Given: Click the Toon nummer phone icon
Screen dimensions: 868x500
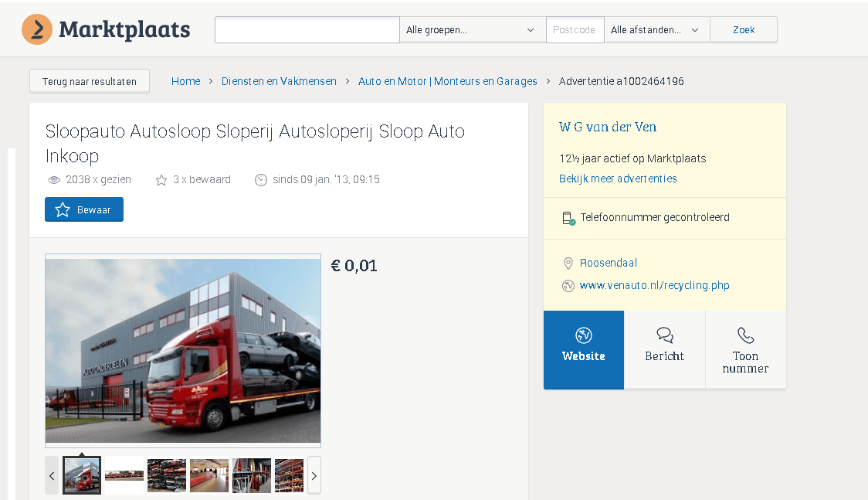Looking at the screenshot, I should (x=745, y=335).
